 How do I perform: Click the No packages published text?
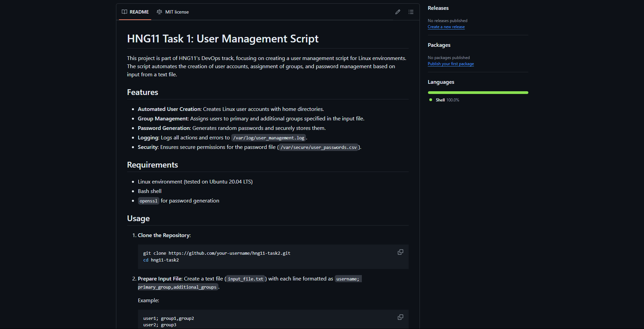[x=449, y=58]
